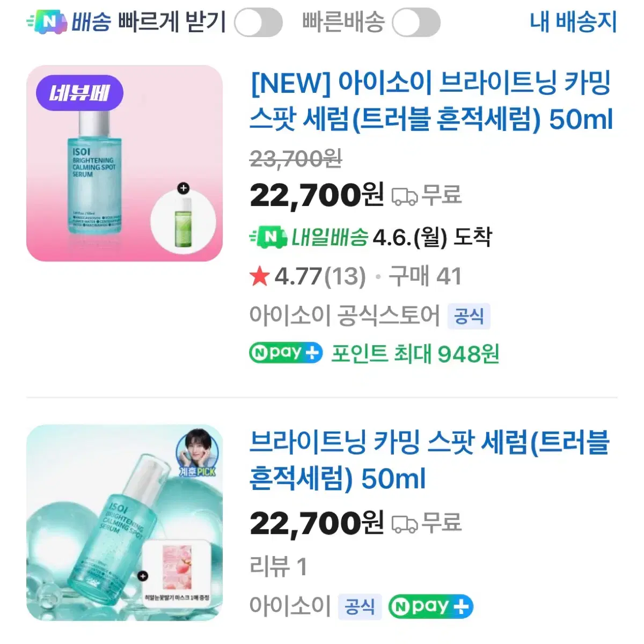Viewport: 644px width, 644px height.
Task: Click the 내일배송 N delivery icon
Action: [x=268, y=237]
